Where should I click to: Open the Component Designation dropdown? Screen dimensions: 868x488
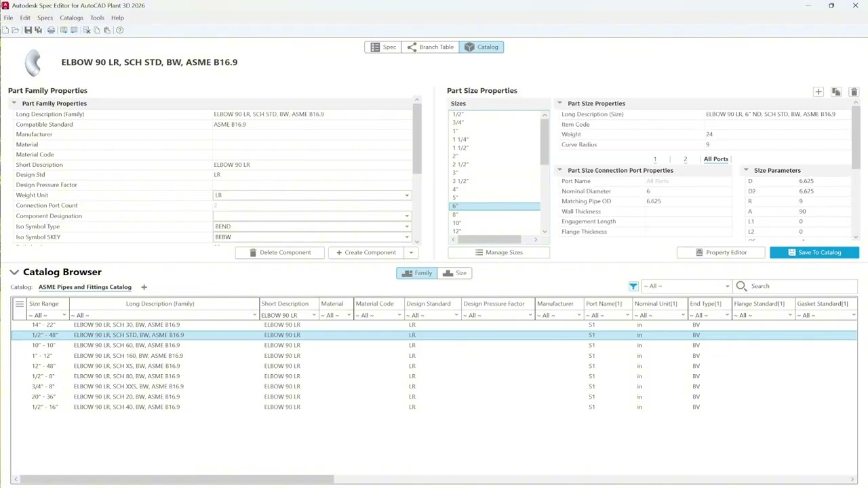[x=407, y=216]
